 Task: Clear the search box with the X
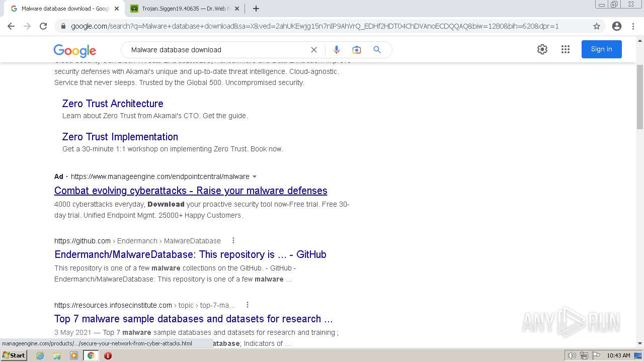point(314,50)
